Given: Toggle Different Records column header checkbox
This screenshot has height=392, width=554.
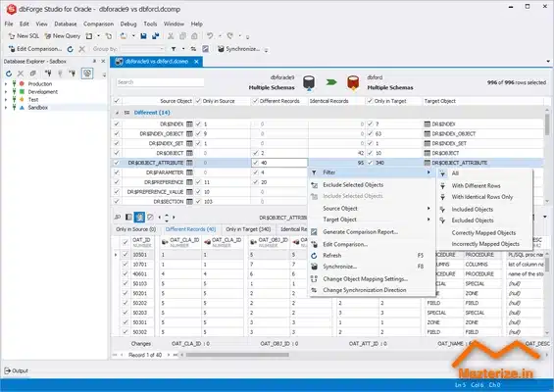Looking at the screenshot, I should (255, 101).
